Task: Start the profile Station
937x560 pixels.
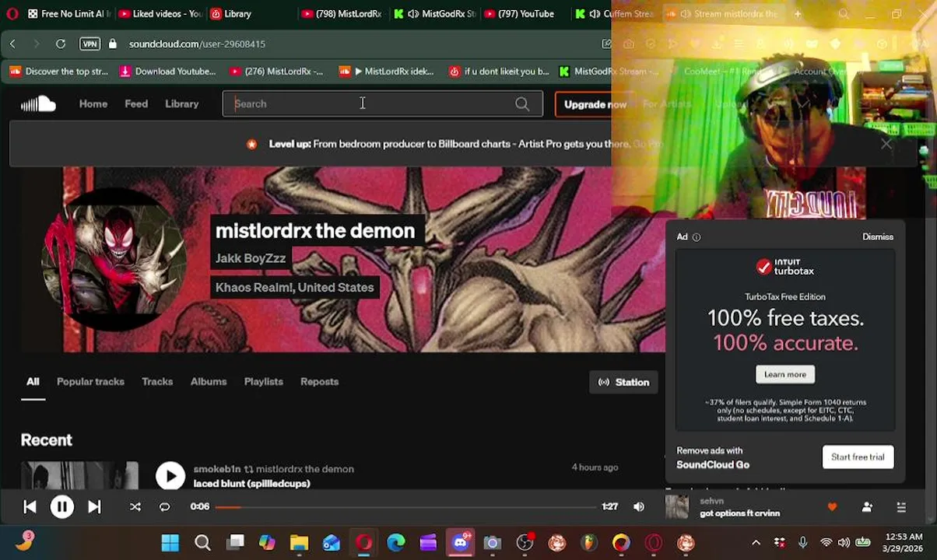Action: tap(623, 382)
